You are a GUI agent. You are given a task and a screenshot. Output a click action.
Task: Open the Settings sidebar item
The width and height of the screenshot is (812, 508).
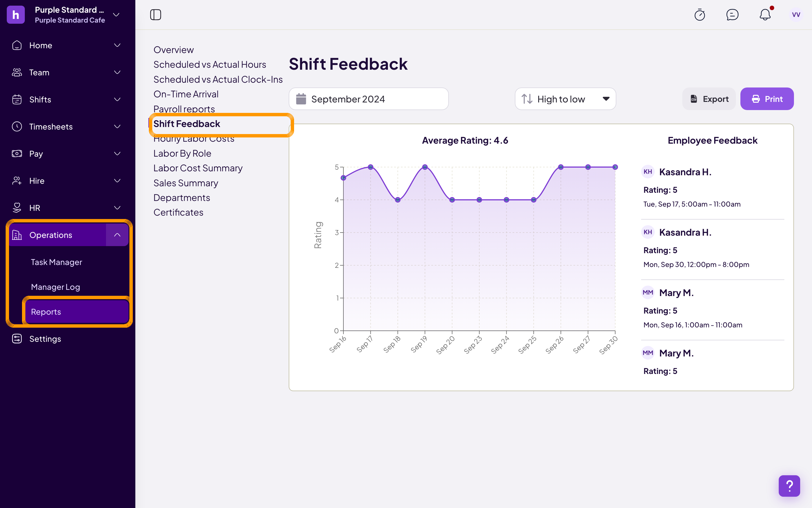point(45,339)
